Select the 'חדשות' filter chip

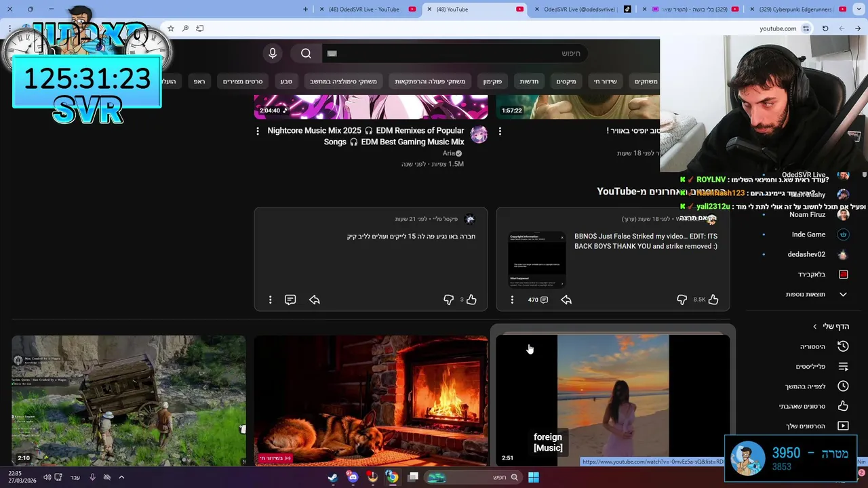529,81
